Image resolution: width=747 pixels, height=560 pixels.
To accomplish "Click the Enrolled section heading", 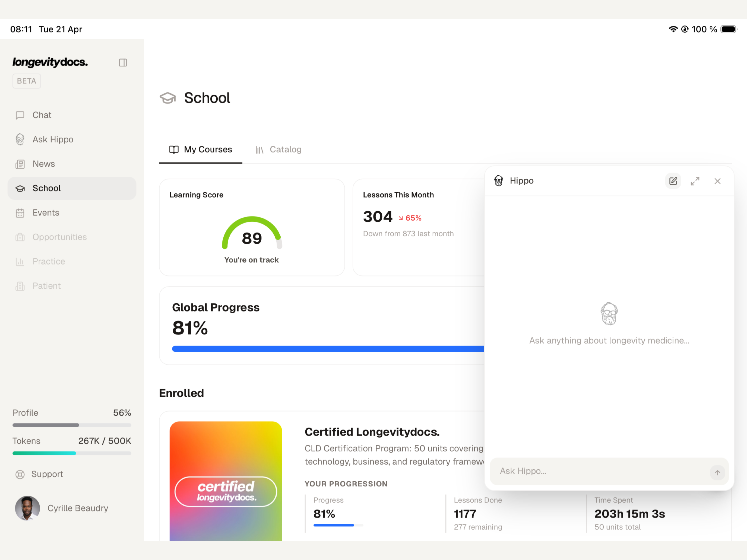I will (x=181, y=393).
